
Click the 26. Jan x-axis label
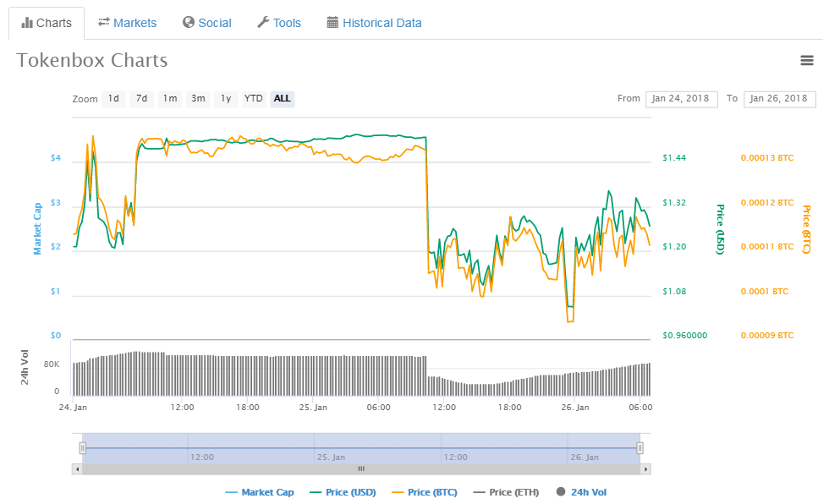click(575, 408)
